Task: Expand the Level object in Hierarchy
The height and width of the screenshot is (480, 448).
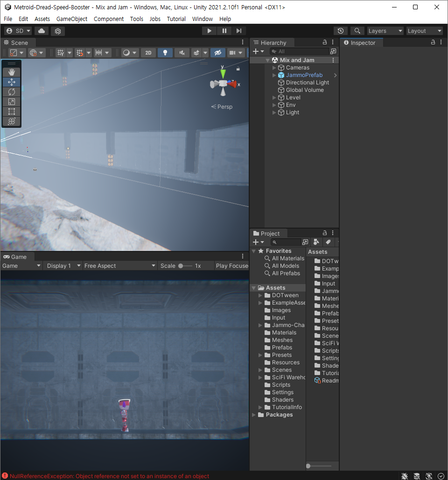Action: 274,97
